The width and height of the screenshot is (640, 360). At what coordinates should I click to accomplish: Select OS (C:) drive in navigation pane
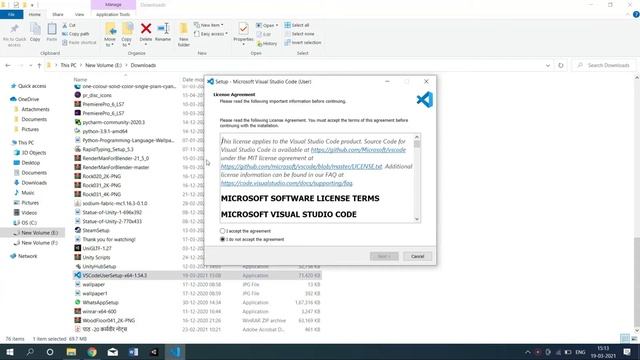tap(29, 223)
